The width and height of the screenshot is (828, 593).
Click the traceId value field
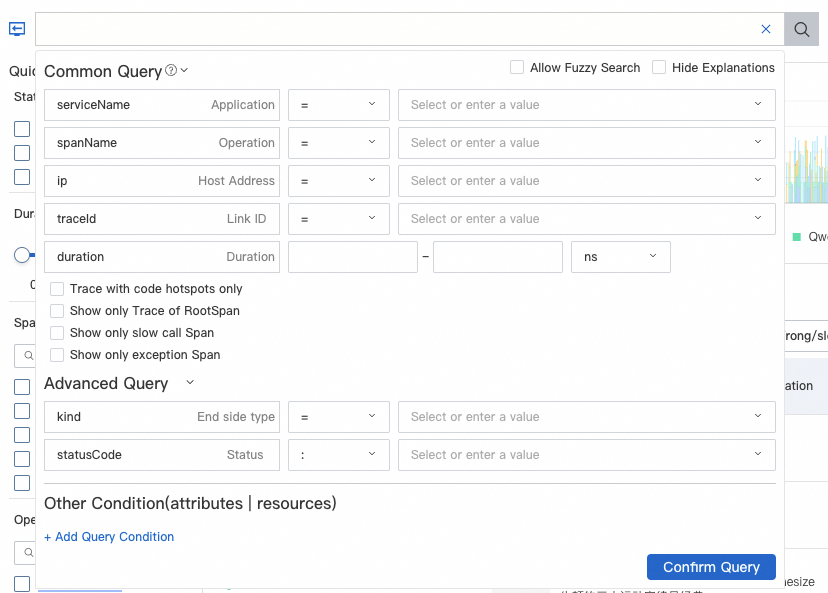(586, 219)
